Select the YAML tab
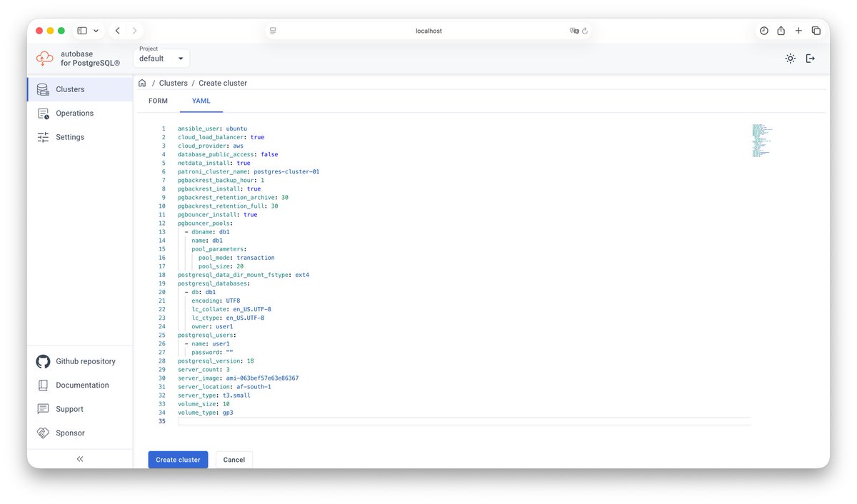Screen dimensions: 857x504 201,101
